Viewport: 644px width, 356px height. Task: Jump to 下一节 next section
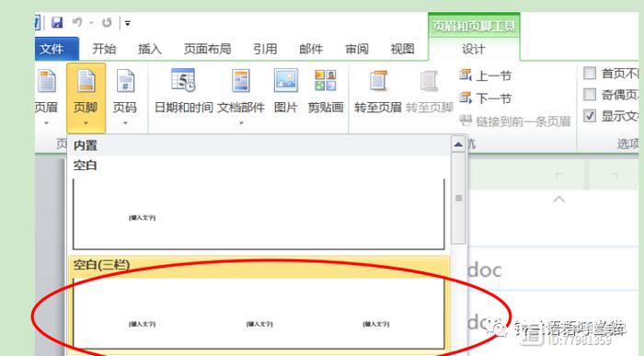coord(485,98)
